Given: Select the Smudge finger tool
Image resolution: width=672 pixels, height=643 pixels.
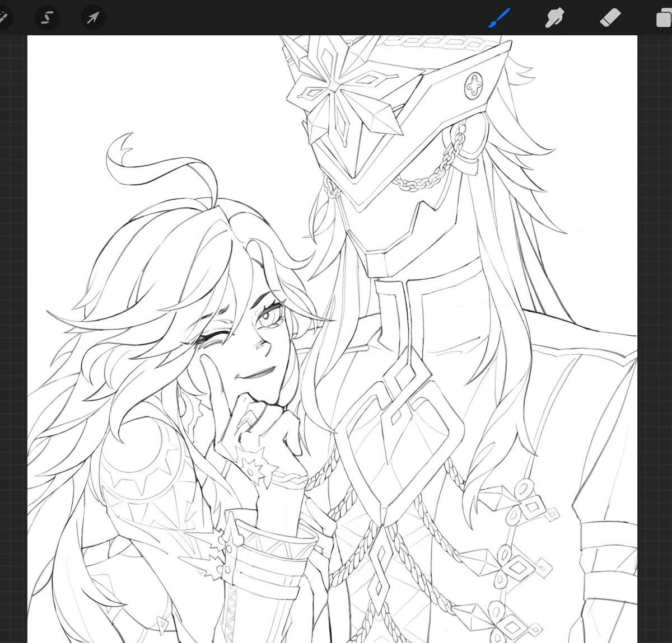Looking at the screenshot, I should click(x=554, y=18).
